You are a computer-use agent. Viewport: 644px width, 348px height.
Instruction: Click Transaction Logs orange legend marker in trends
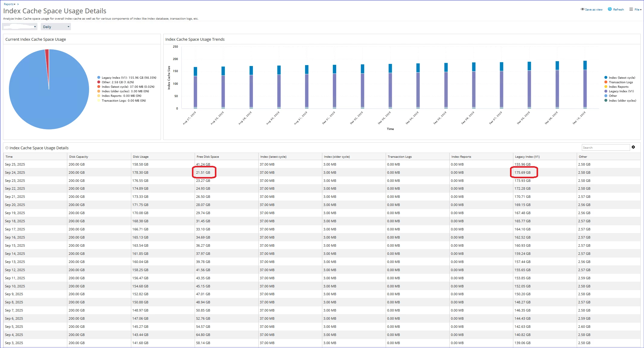coord(606,82)
